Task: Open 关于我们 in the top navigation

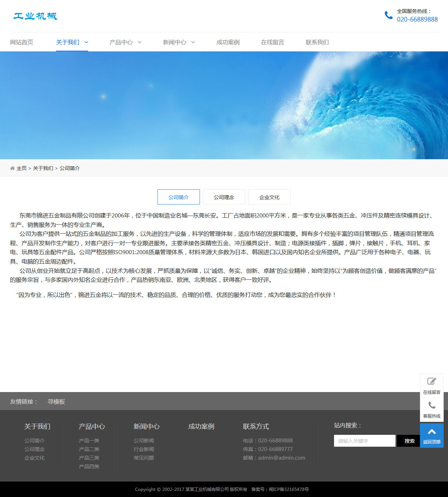Action: click(x=68, y=42)
